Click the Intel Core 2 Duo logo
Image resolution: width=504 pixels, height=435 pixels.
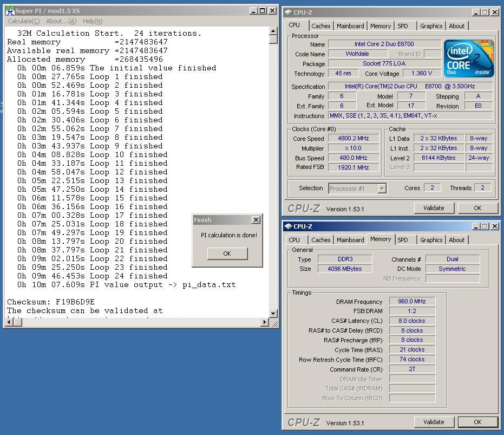469,59
